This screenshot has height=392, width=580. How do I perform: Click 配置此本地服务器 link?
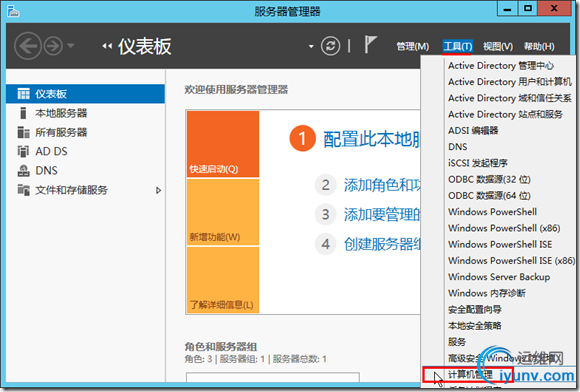372,139
